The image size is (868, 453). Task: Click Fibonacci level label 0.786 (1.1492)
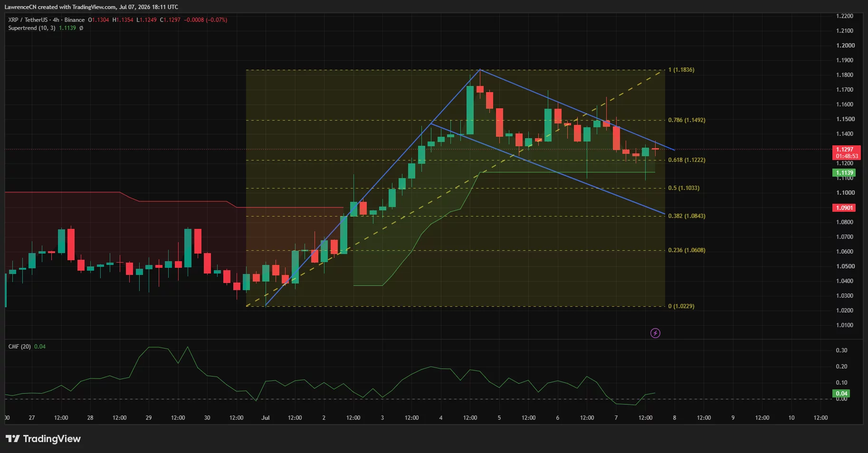[687, 120]
